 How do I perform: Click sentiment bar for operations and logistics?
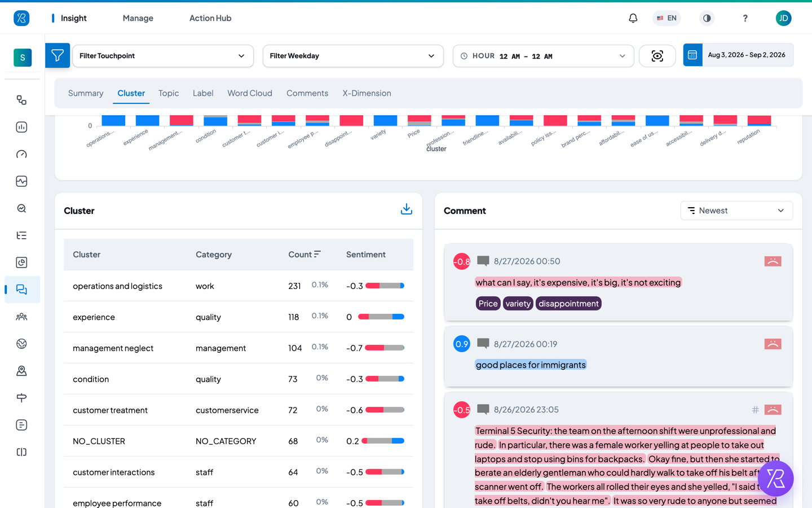(x=385, y=286)
